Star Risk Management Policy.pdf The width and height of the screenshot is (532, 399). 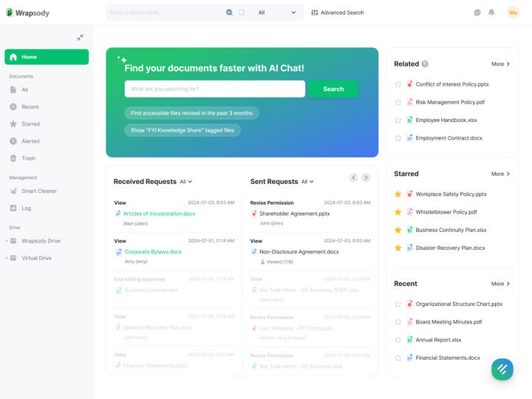(x=398, y=102)
